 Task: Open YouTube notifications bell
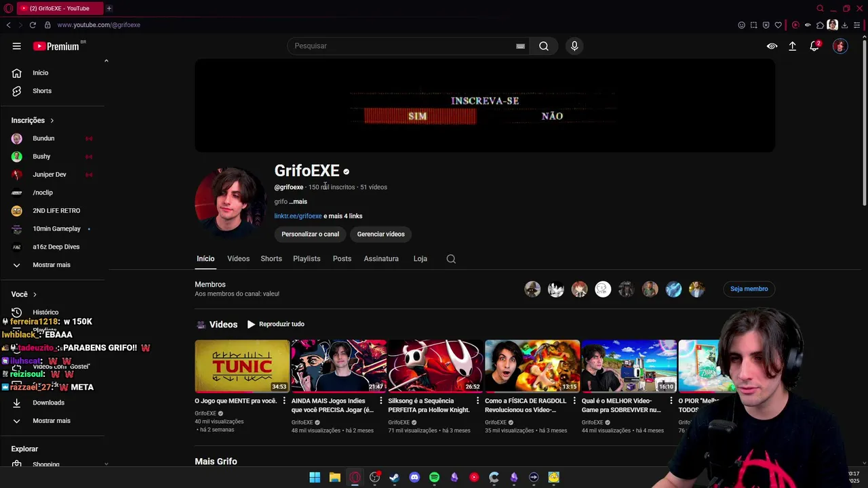(x=814, y=46)
